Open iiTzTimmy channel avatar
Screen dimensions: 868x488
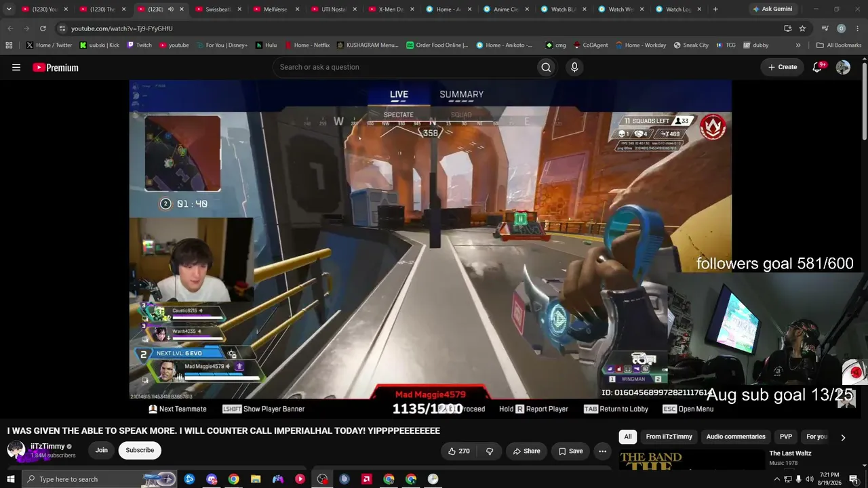[16, 450]
